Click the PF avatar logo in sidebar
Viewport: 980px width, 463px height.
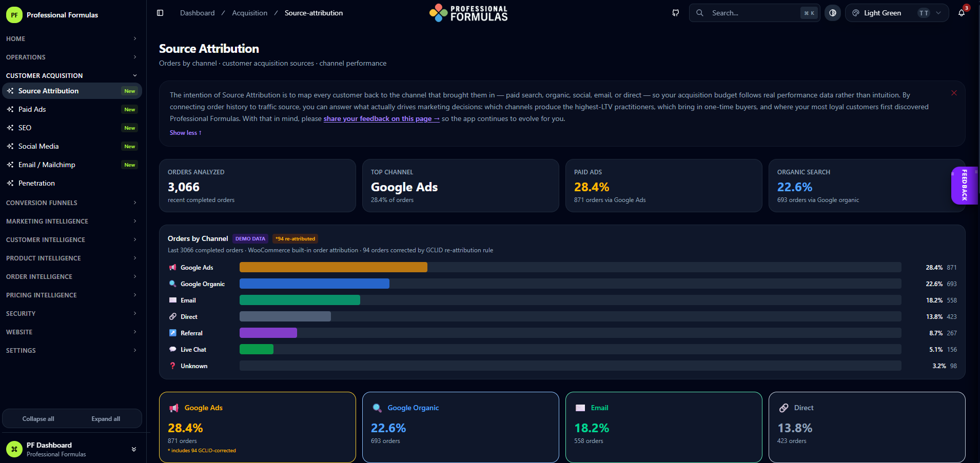click(x=14, y=15)
